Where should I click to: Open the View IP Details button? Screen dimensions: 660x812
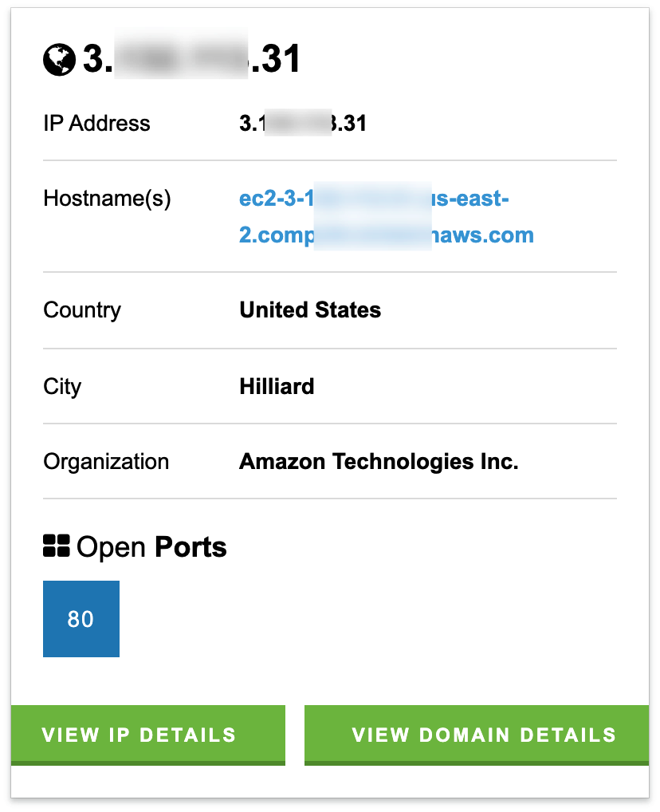[x=148, y=735]
